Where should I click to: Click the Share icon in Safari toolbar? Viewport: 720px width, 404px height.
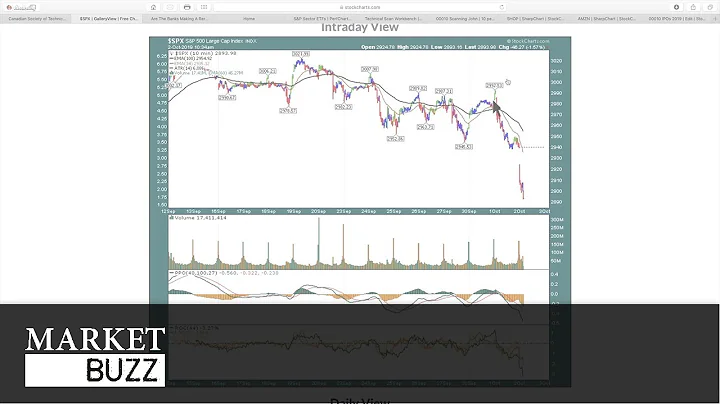click(693, 7)
